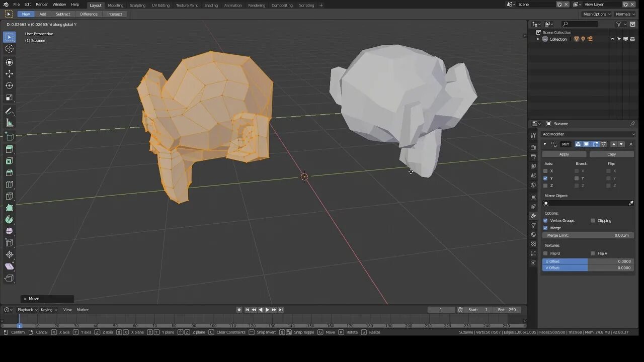
Task: Pick the Rip Region tool
Action: pos(9,278)
